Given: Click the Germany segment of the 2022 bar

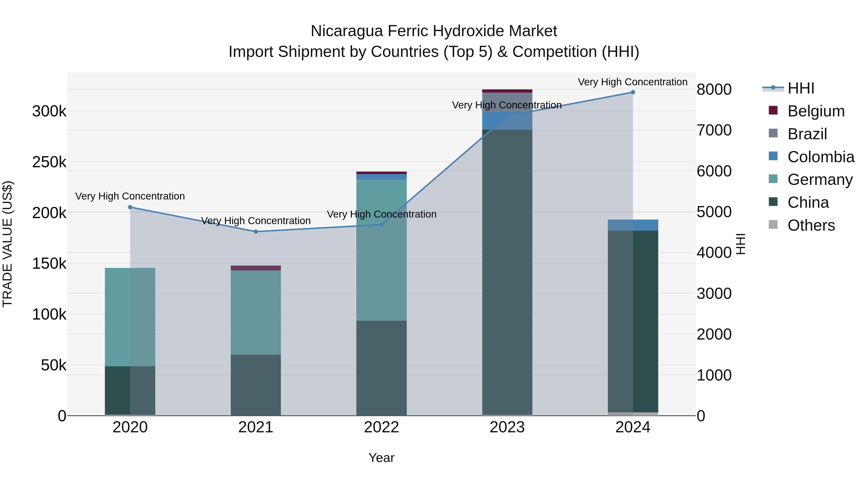Looking at the screenshot, I should (x=381, y=250).
